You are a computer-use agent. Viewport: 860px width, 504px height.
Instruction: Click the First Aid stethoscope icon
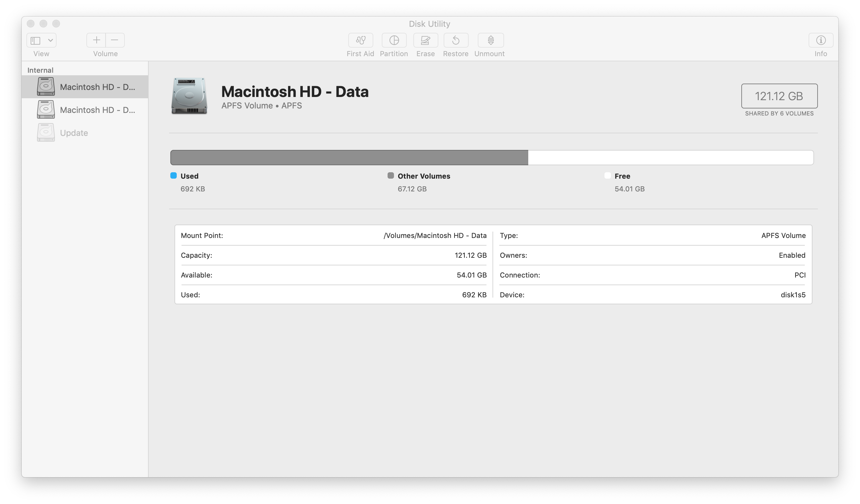point(360,40)
